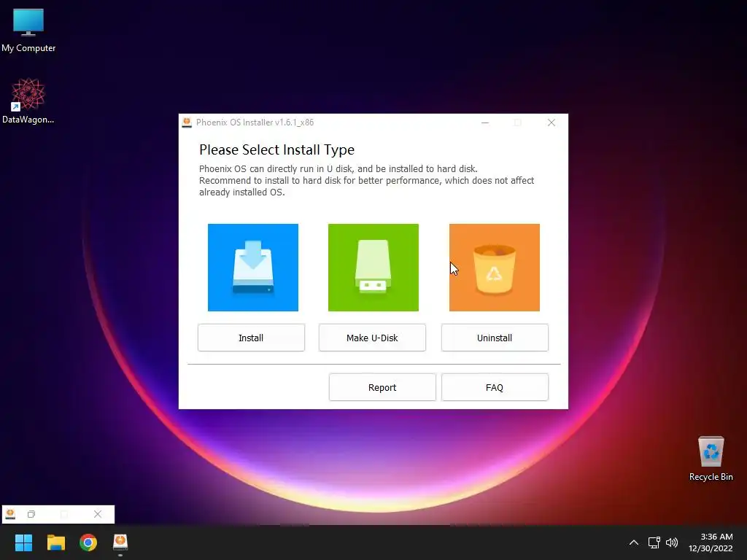The width and height of the screenshot is (747, 560).
Task: Open File Explorer from the taskbar
Action: pyautogui.click(x=55, y=542)
